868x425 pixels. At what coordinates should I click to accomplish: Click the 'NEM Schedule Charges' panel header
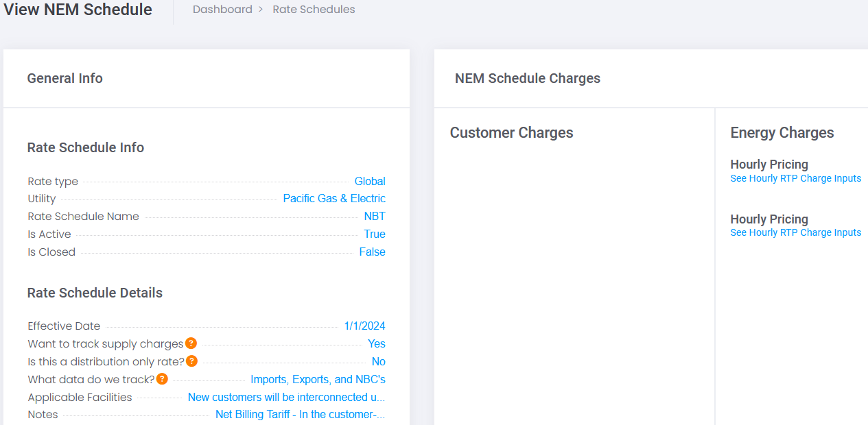(x=527, y=78)
